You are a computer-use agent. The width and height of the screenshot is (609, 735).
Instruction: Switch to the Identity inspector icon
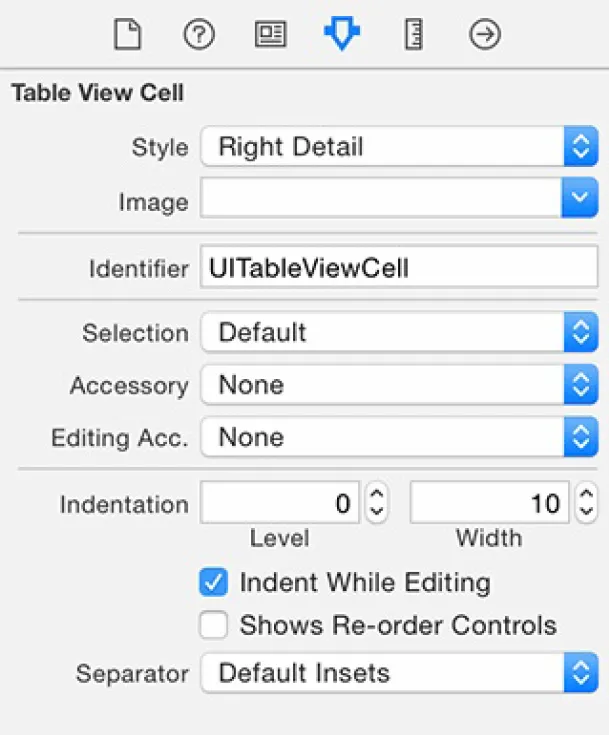pyautogui.click(x=270, y=36)
